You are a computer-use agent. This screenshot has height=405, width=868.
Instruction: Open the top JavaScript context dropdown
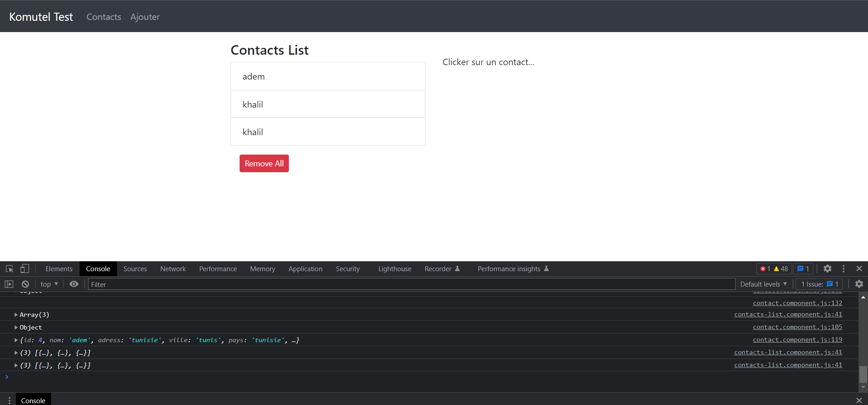pos(49,284)
